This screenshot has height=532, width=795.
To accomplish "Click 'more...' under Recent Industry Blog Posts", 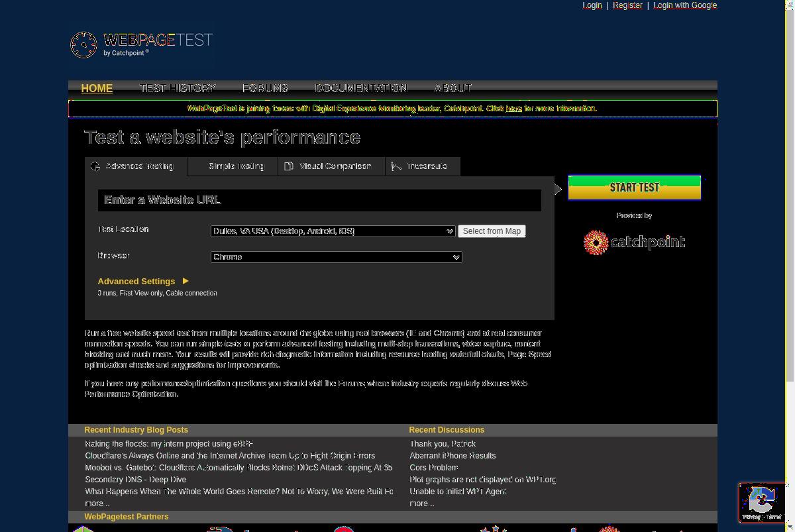I will click(97, 504).
